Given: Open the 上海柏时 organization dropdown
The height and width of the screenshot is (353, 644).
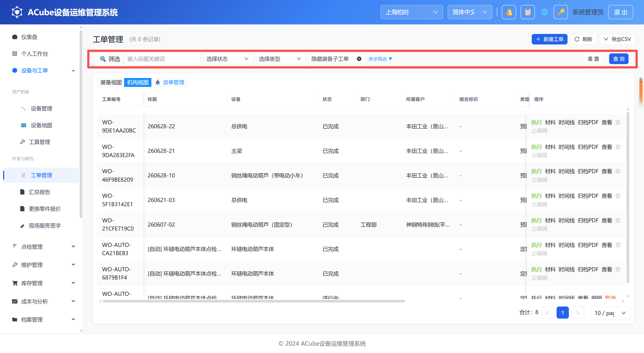Looking at the screenshot, I should [x=411, y=12].
